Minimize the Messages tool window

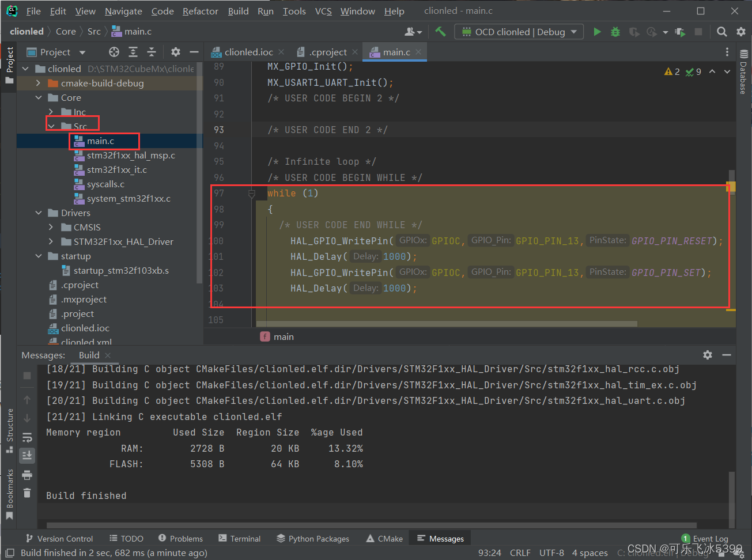tap(727, 355)
